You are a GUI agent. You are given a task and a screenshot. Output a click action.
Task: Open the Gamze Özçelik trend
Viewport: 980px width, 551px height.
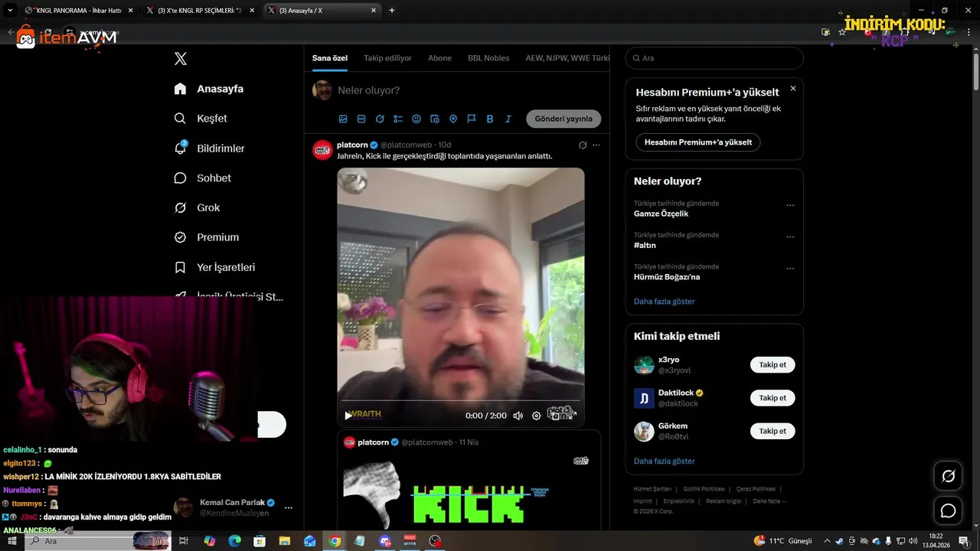point(661,214)
